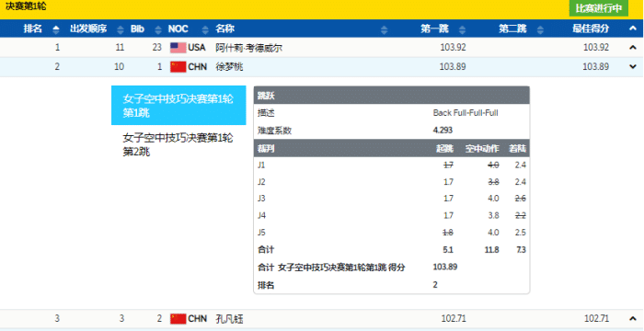Click the USA flag icon
Screen dimensions: 644x331
(178, 48)
